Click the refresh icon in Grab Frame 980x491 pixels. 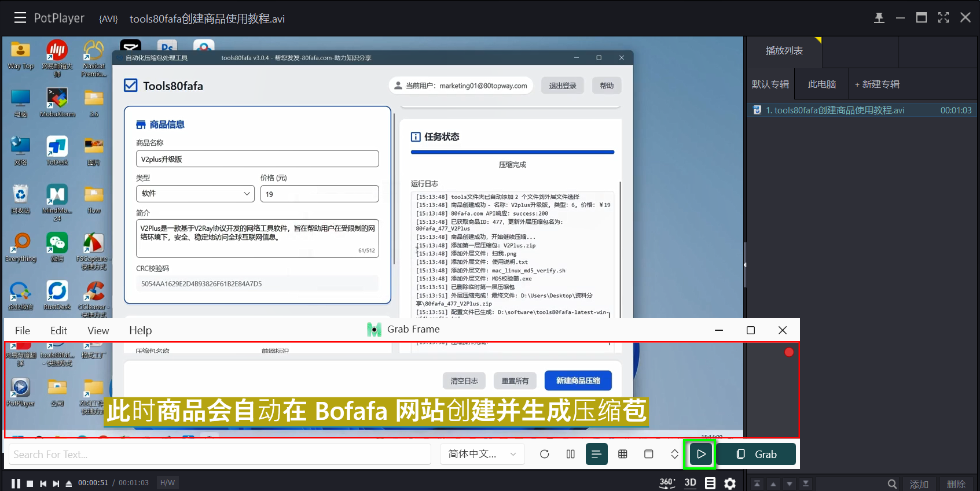544,454
